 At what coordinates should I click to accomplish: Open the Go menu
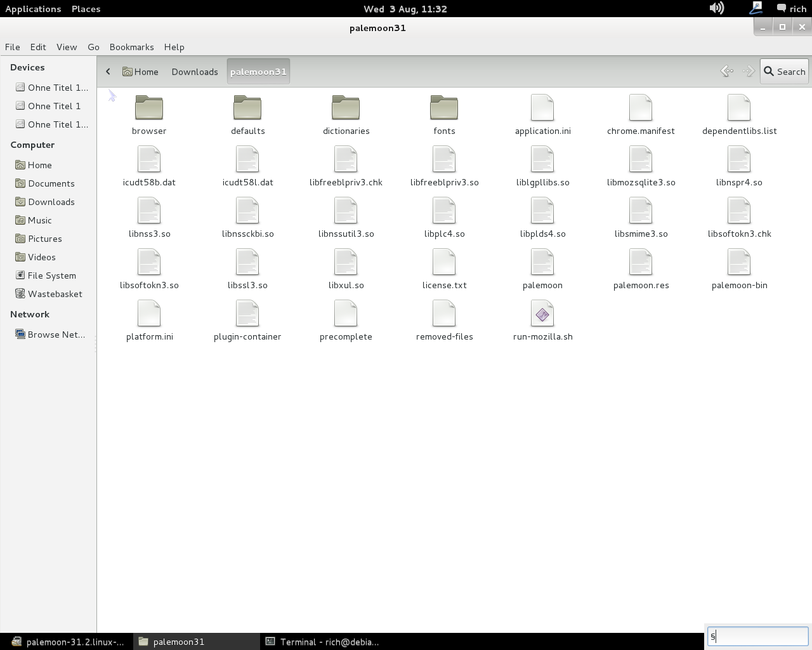click(93, 47)
